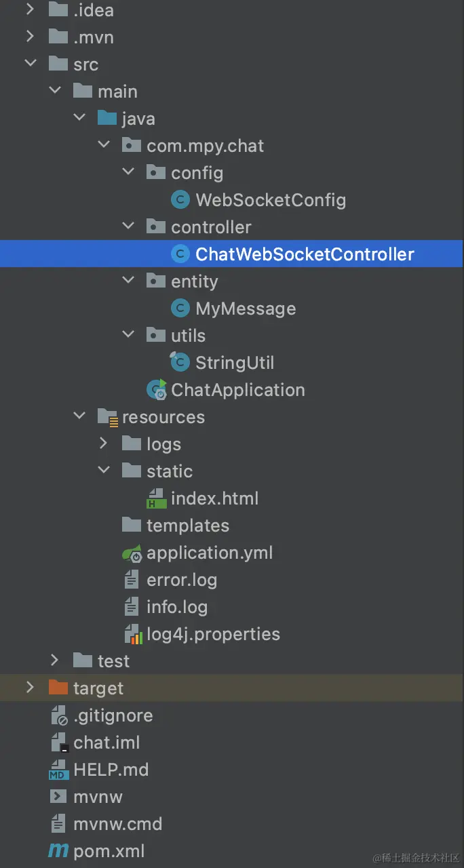Select the ChatWebSocketController class

click(x=305, y=254)
